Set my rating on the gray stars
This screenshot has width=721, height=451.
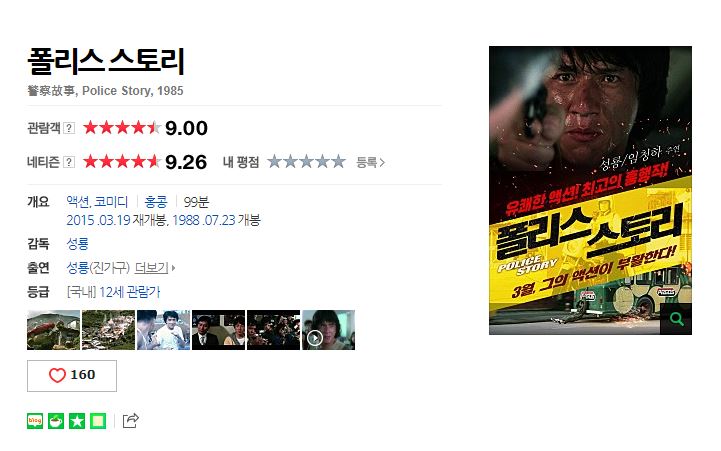306,162
